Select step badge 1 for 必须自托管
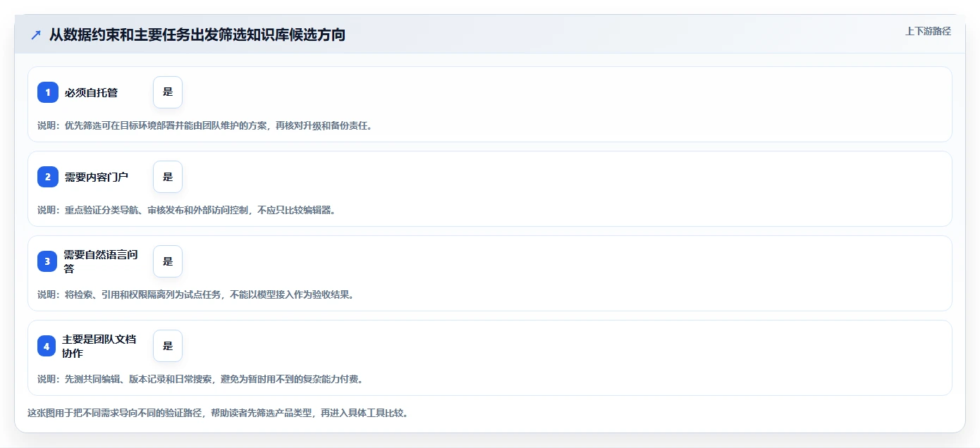The image size is (980, 448). [48, 92]
